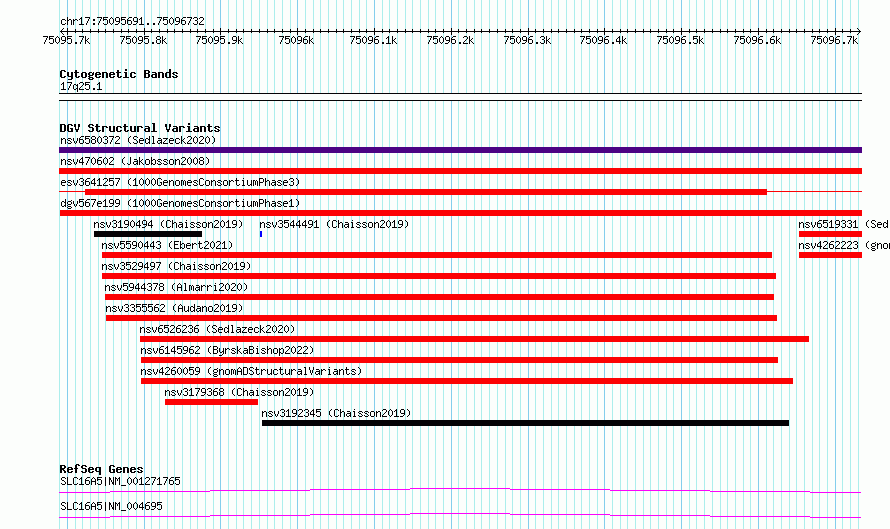Click the nsv6526236 red variant bar
Image resolution: width=890 pixels, height=529 pixels.
click(x=475, y=339)
